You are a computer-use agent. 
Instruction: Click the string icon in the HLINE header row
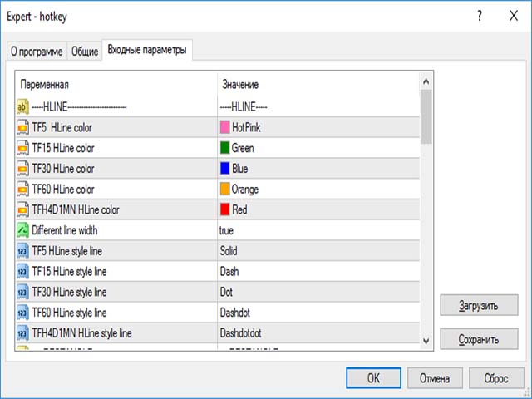click(23, 106)
